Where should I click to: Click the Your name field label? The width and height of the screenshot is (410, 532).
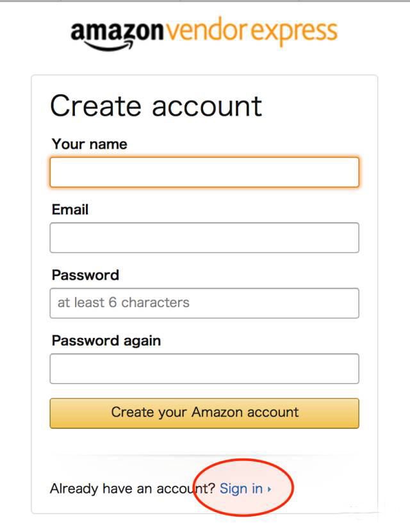(x=89, y=144)
